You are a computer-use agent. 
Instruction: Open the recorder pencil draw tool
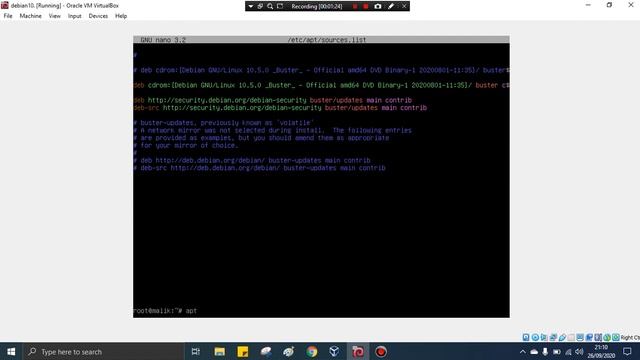(391, 6)
